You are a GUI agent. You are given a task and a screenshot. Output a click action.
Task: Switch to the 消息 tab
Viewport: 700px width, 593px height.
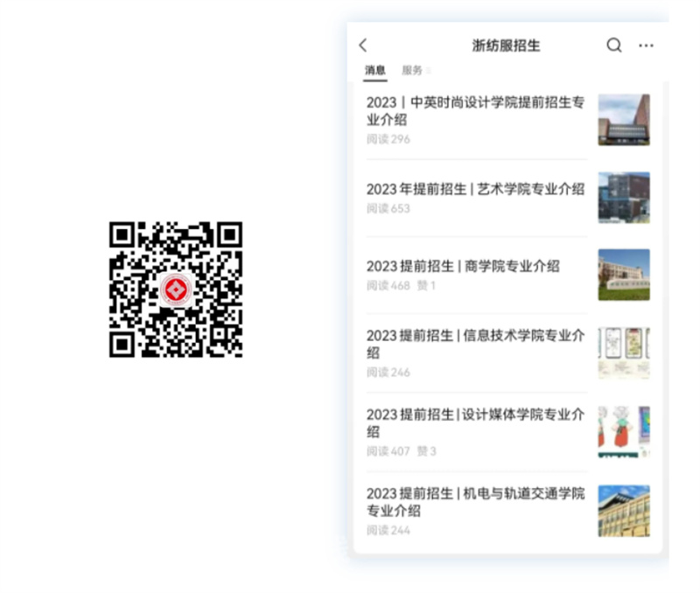(375, 71)
